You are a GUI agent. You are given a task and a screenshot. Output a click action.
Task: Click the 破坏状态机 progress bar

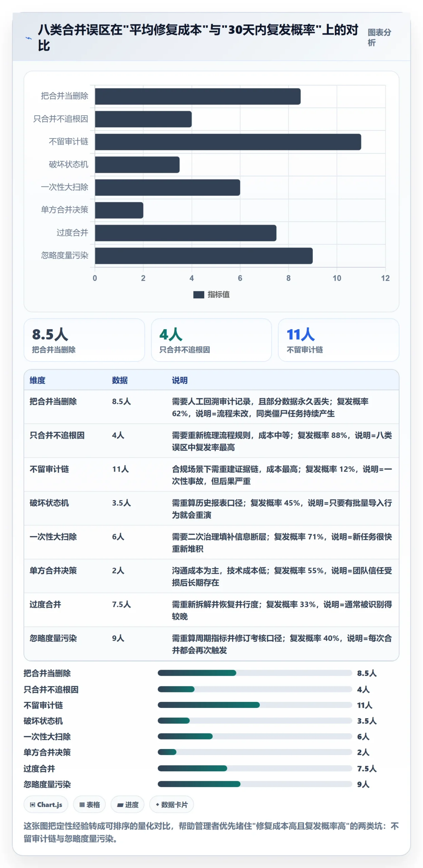255,721
